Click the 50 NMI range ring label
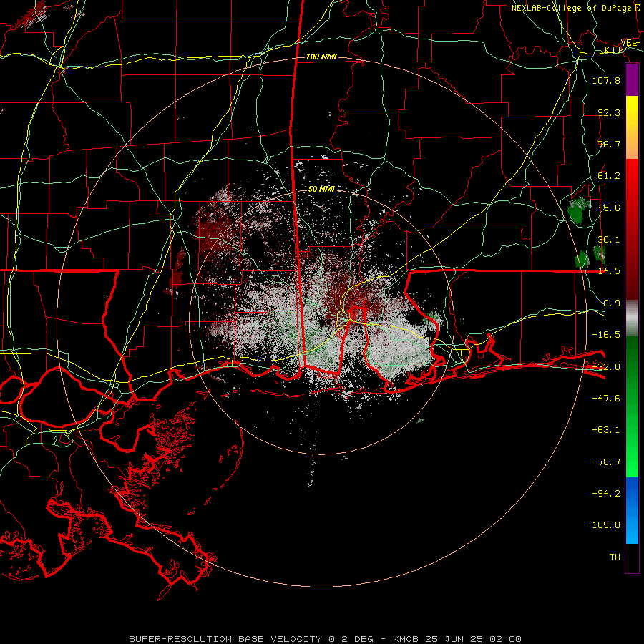644x644 pixels. 321,189
